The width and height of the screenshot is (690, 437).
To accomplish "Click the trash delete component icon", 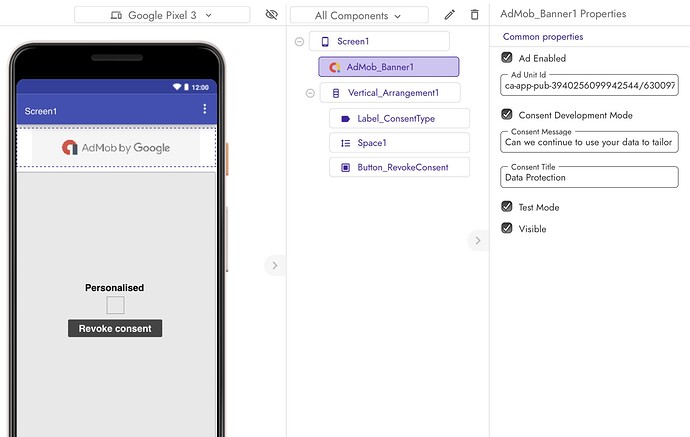I will click(x=474, y=15).
